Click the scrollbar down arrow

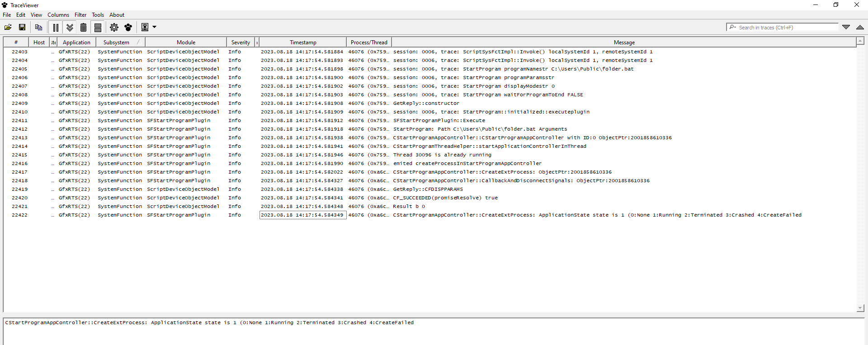tap(860, 308)
